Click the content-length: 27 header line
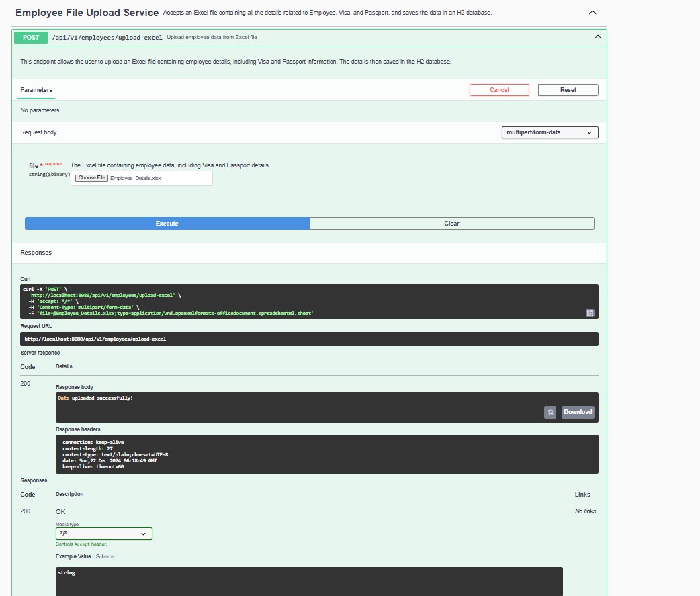The image size is (700, 596). coord(87,448)
